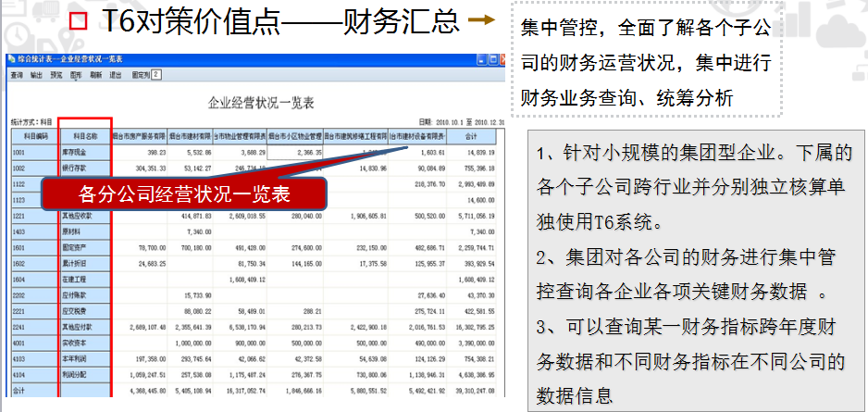Select account code 4103 row
Viewport: 868px width, 412px height.
coord(35,359)
